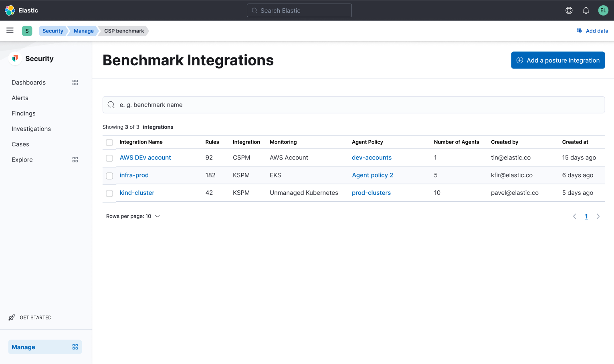This screenshot has height=364, width=614.
Task: Open the green S space switcher
Action: (x=27, y=30)
